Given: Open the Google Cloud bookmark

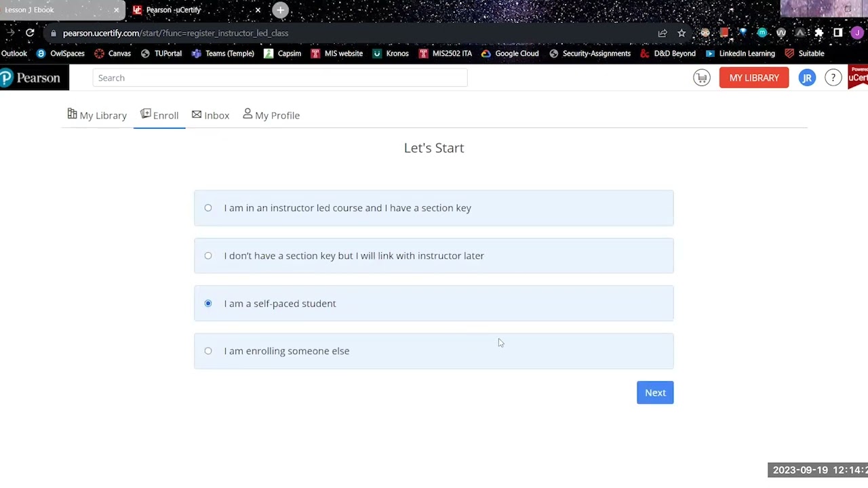Looking at the screenshot, I should pyautogui.click(x=510, y=54).
